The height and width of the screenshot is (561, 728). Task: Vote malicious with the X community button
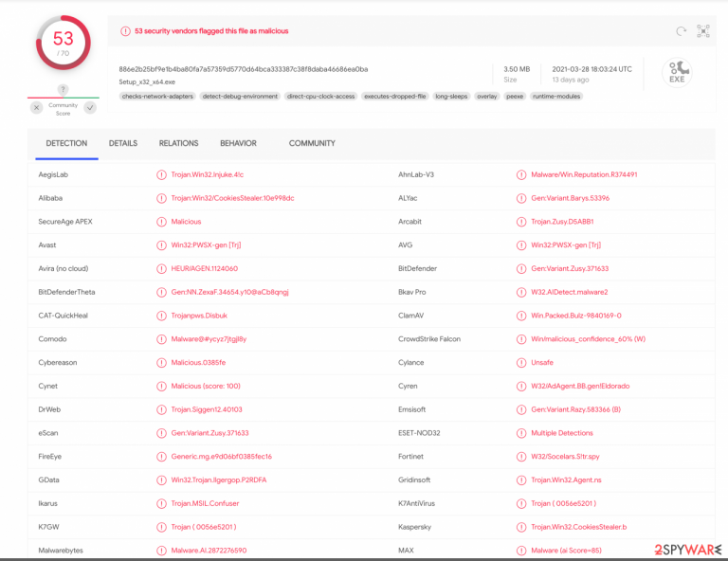pos(37,108)
